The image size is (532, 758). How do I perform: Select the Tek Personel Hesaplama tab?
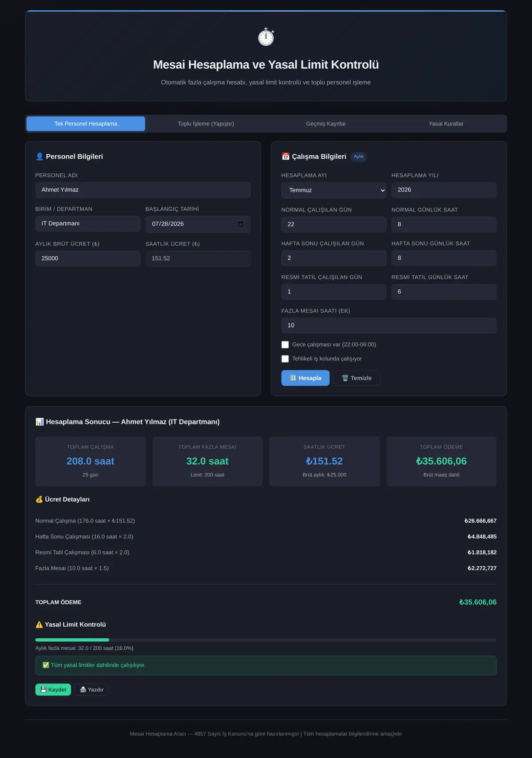click(x=86, y=124)
